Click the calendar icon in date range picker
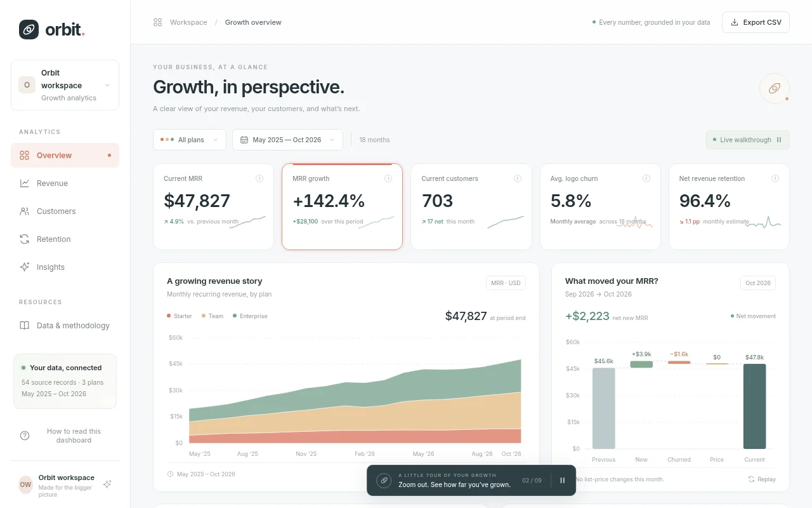The height and width of the screenshot is (508, 812). (244, 140)
